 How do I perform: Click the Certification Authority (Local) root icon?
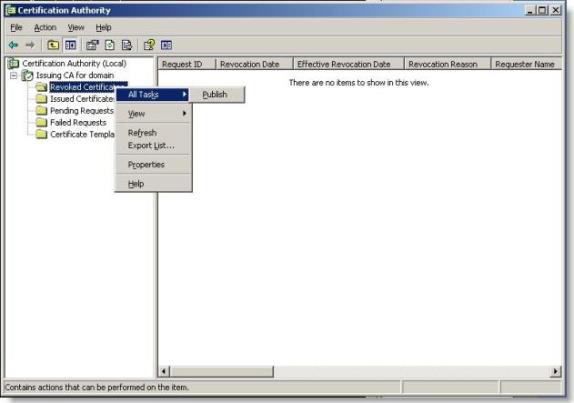point(14,63)
